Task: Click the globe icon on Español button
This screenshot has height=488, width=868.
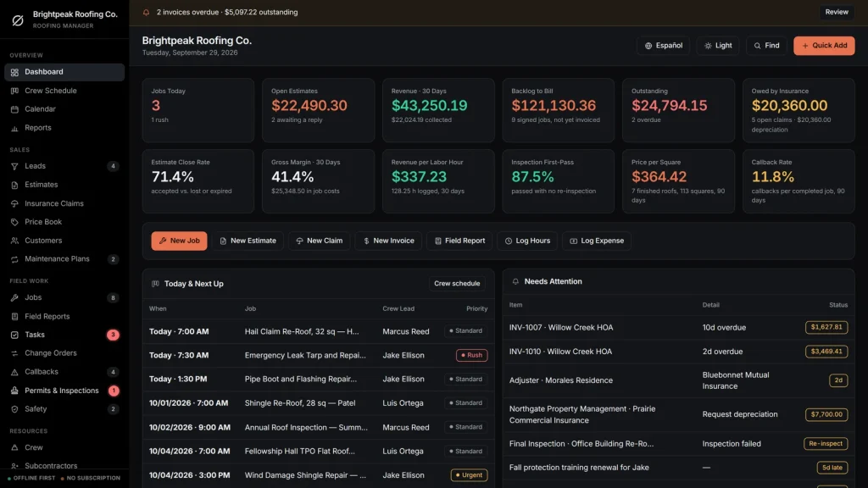Action: tap(648, 46)
